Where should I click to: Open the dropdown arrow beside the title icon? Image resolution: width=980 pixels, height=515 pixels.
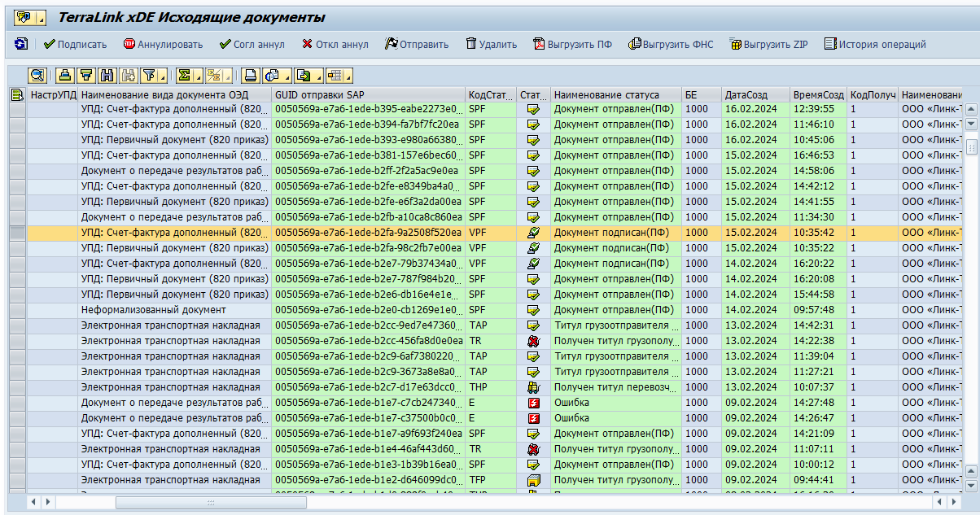[x=41, y=18]
